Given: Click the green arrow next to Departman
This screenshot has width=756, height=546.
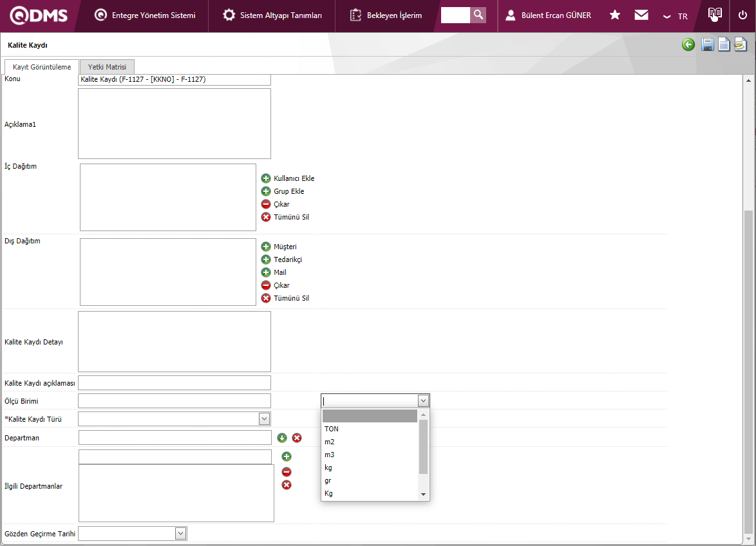Looking at the screenshot, I should pyautogui.click(x=282, y=438).
